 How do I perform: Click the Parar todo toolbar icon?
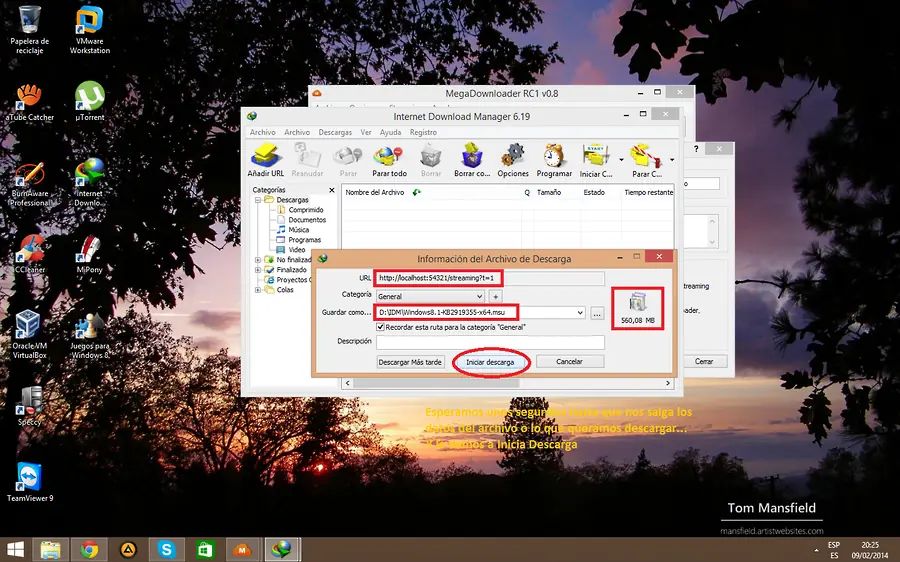click(389, 160)
